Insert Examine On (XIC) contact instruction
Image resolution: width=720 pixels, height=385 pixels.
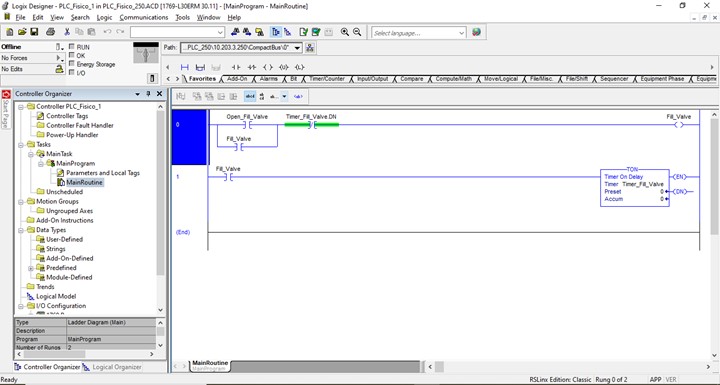pyautogui.click(x=236, y=67)
